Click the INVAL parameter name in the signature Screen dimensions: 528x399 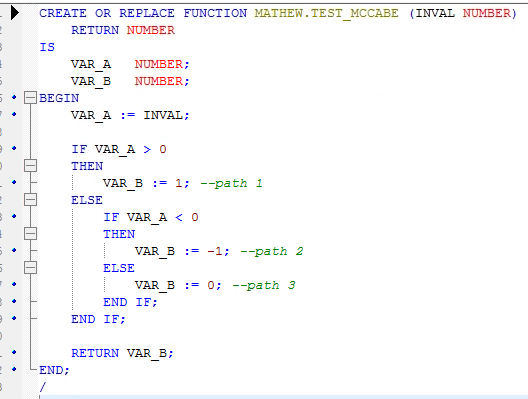435,13
